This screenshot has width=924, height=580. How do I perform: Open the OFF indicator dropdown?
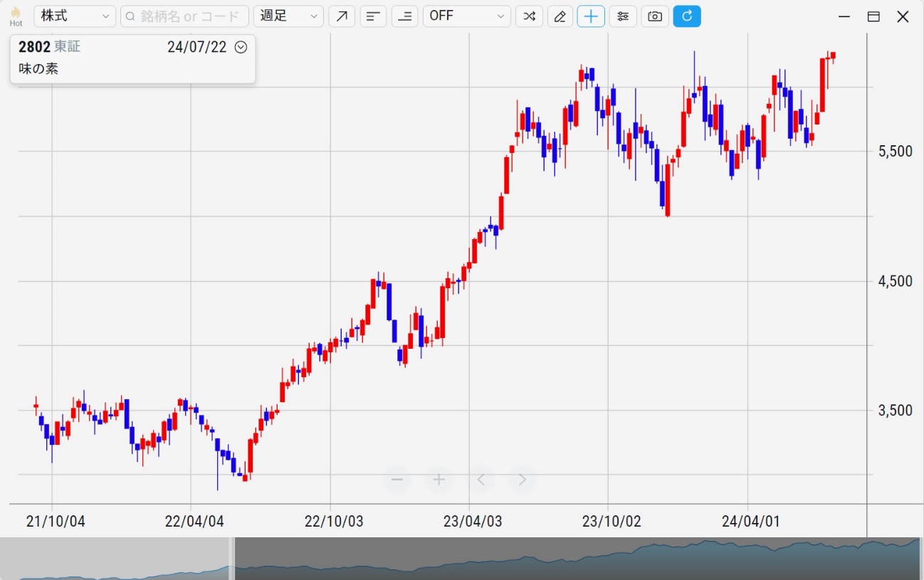(x=466, y=16)
